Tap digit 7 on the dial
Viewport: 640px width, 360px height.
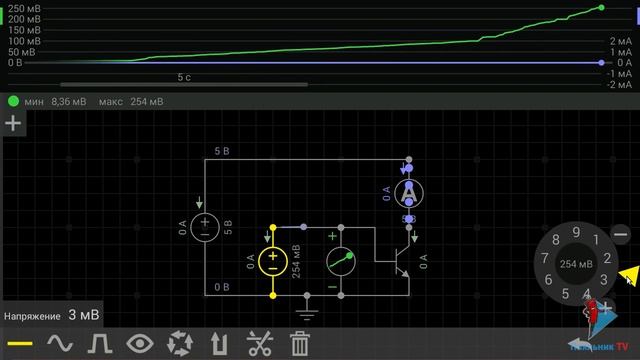tap(544, 258)
